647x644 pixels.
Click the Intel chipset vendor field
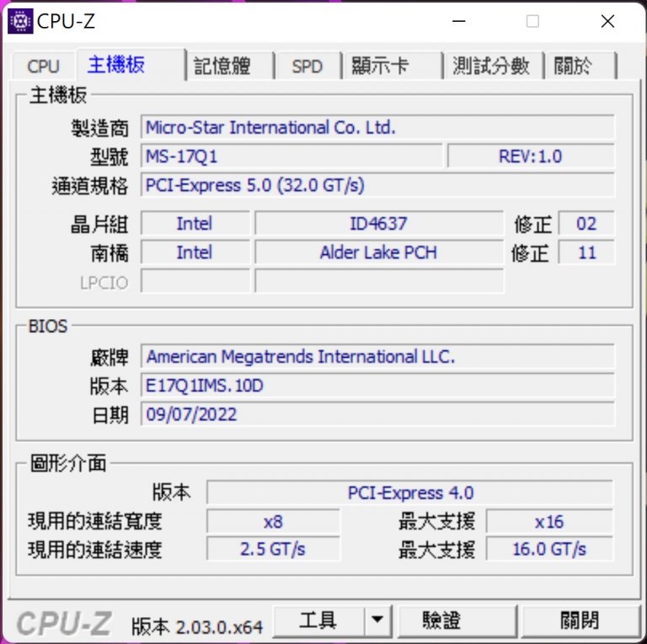tap(195, 223)
